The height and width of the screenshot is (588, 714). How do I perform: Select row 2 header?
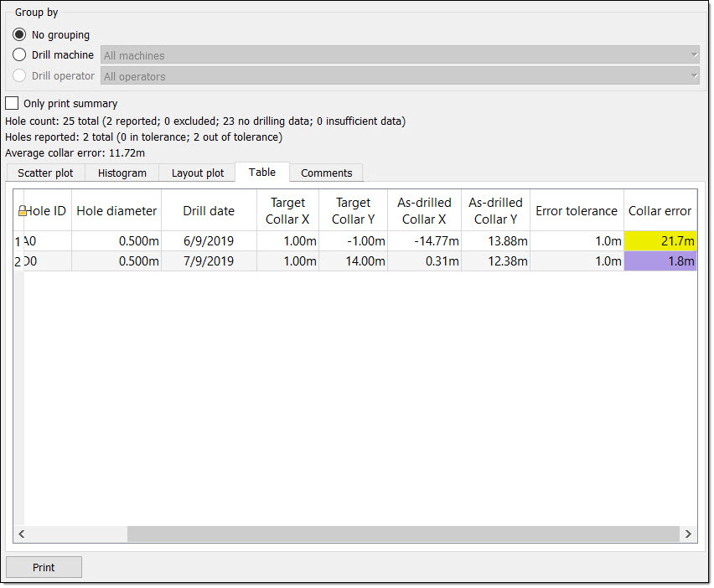pos(18,261)
